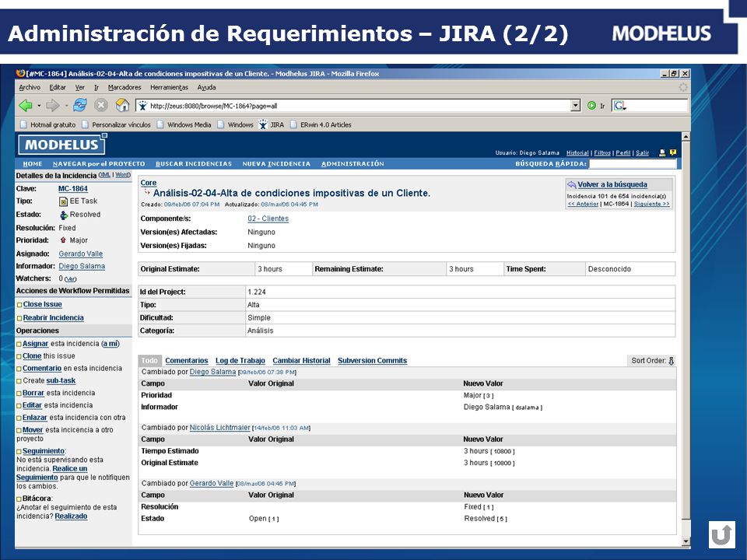Click the Gerardo Valle assignee link
Image resolution: width=747 pixels, height=560 pixels.
coord(80,254)
